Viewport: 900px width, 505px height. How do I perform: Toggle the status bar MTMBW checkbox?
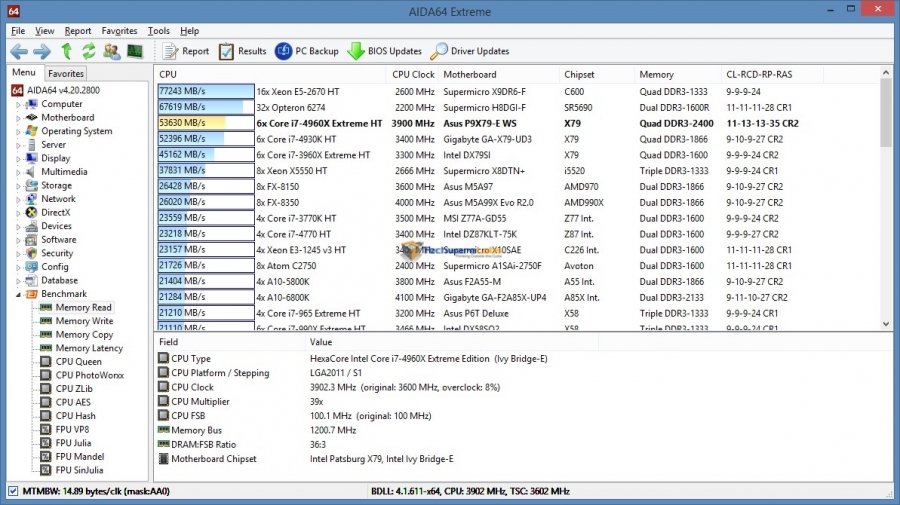click(x=13, y=491)
